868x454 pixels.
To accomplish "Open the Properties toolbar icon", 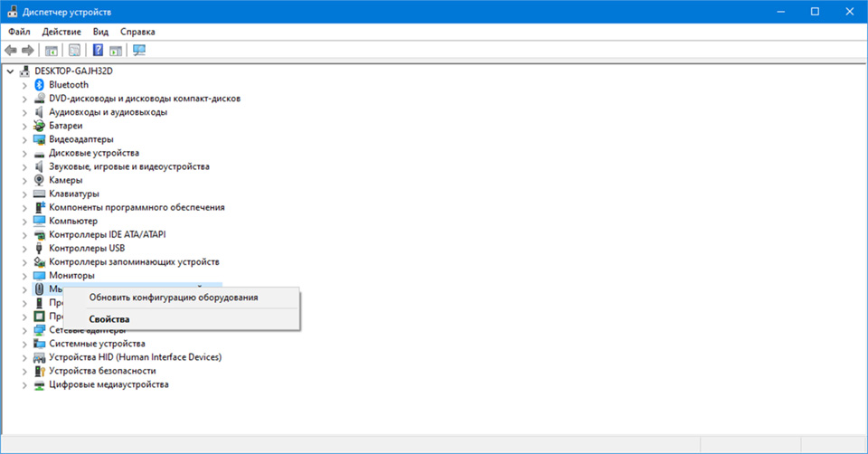I will pyautogui.click(x=74, y=51).
